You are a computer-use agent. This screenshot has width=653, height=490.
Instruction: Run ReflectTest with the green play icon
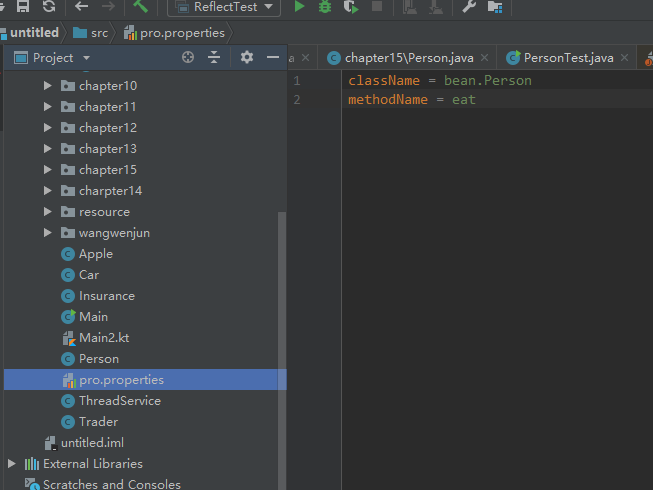299,6
